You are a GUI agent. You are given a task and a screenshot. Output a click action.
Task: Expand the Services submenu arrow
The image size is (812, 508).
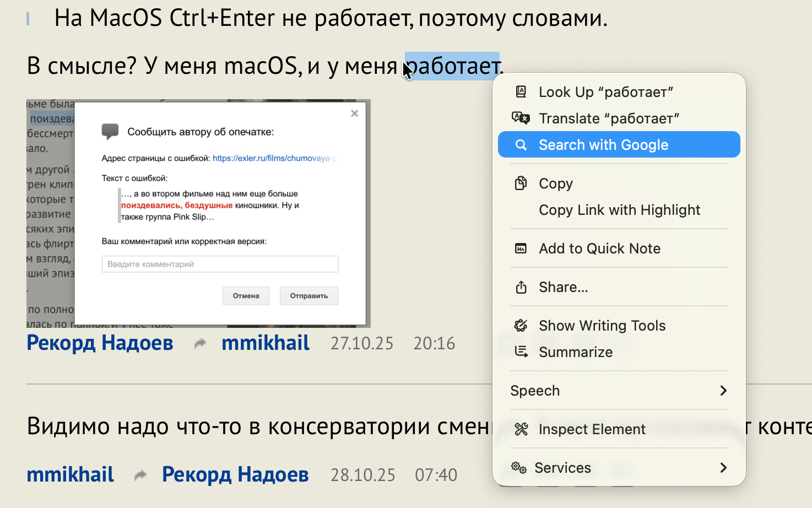click(723, 468)
